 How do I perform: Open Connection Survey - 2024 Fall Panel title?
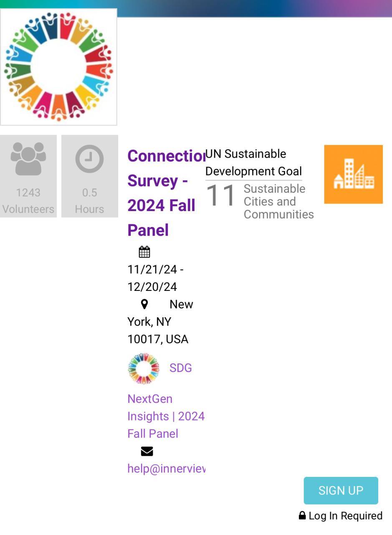point(166,193)
